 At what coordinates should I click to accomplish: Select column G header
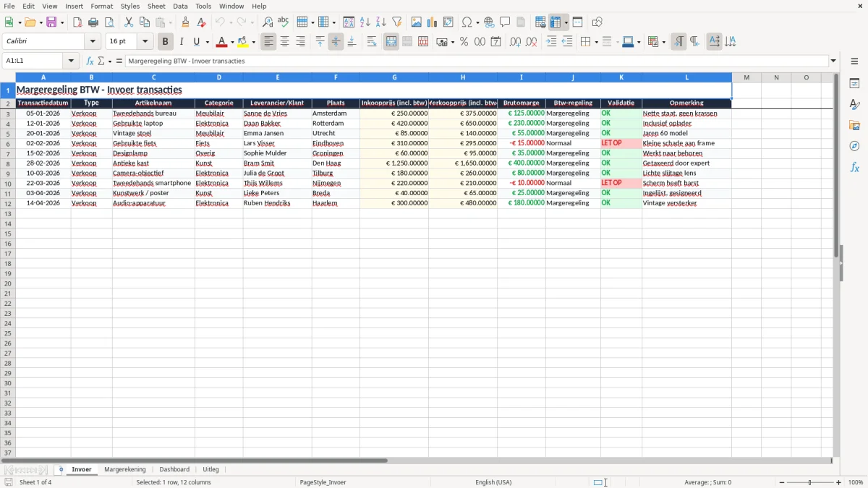394,77
